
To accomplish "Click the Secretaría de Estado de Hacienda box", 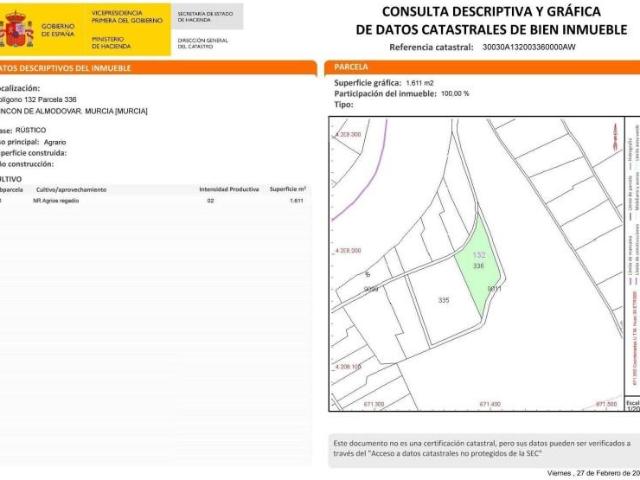I will (x=205, y=17).
